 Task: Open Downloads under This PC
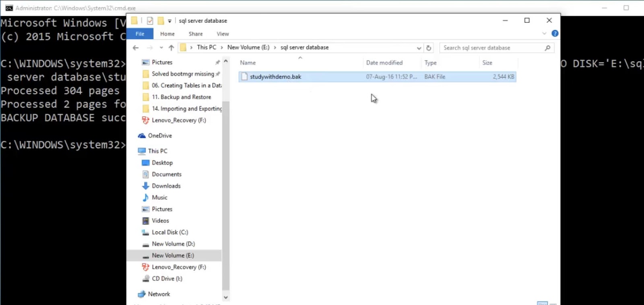click(x=166, y=186)
